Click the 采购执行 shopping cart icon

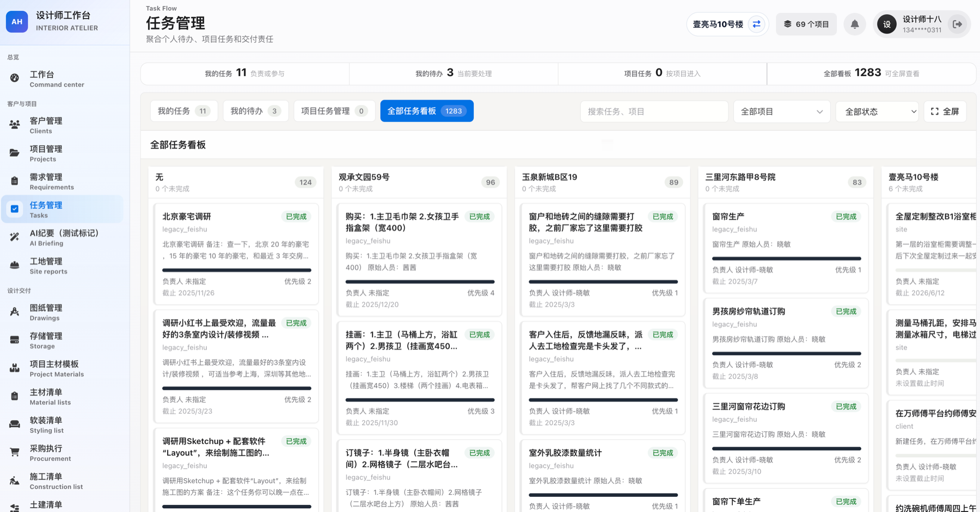click(15, 453)
